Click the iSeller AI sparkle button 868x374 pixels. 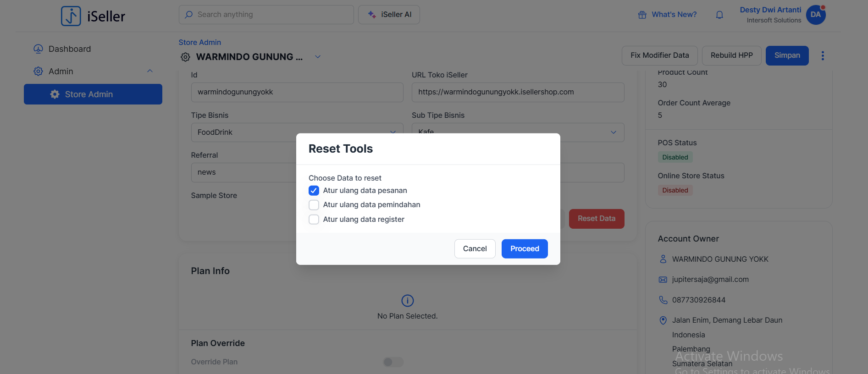[x=389, y=15]
